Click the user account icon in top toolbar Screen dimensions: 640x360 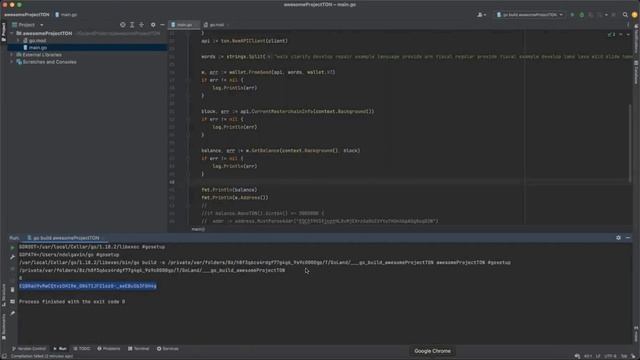point(481,15)
